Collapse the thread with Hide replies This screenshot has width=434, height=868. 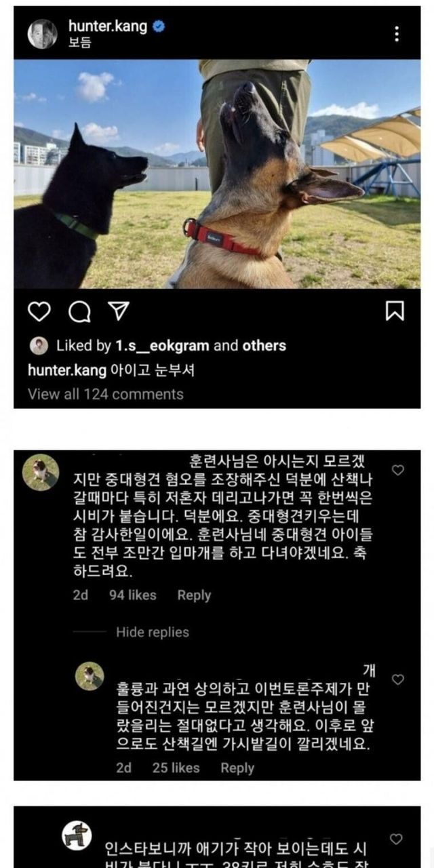point(153,632)
